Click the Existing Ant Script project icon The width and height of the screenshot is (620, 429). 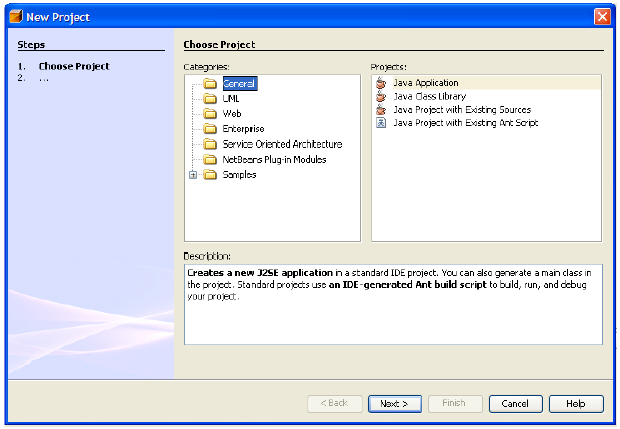[x=381, y=123]
